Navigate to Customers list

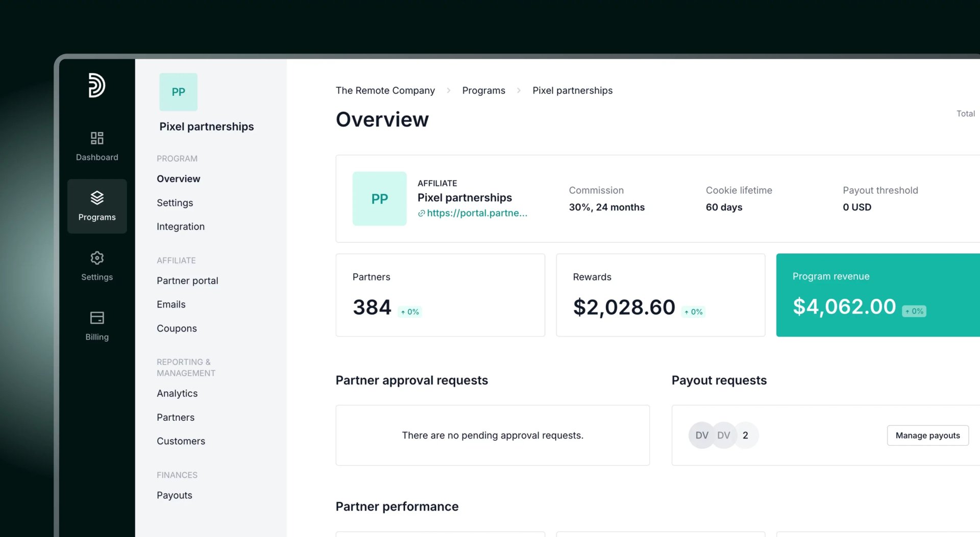coord(181,441)
